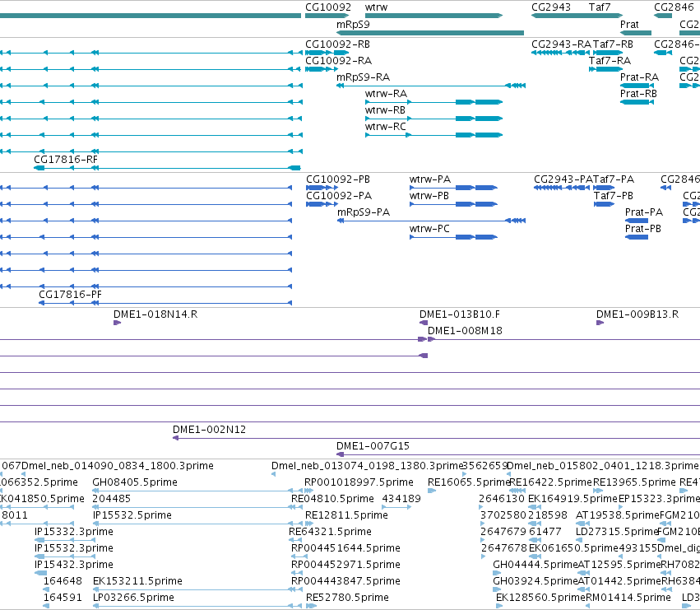This screenshot has height=610, width=700.
Task: Open the AT19538.5prime EST label
Action: (x=618, y=515)
